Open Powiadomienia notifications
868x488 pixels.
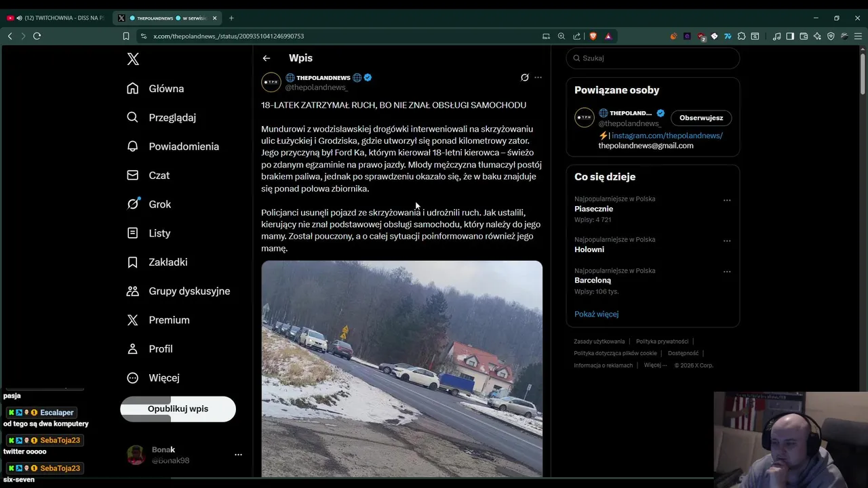173,146
